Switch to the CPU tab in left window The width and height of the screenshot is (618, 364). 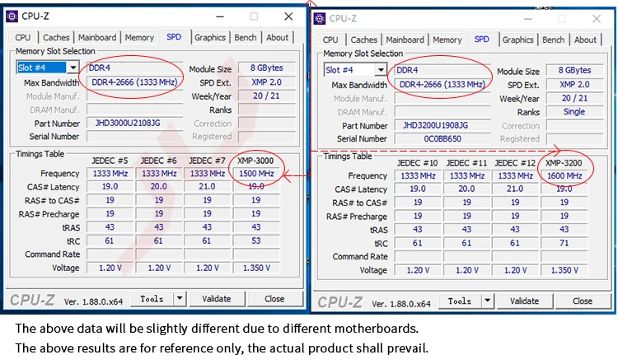pyautogui.click(x=23, y=37)
